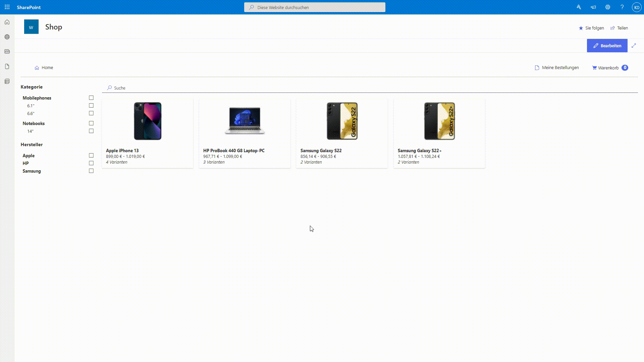
Task: Click the expand to full-screen arrows icon
Action: click(x=634, y=46)
